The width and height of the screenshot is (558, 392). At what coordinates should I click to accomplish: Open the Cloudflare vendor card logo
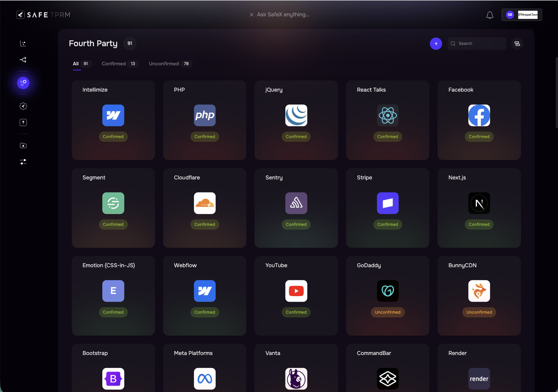[x=204, y=203]
